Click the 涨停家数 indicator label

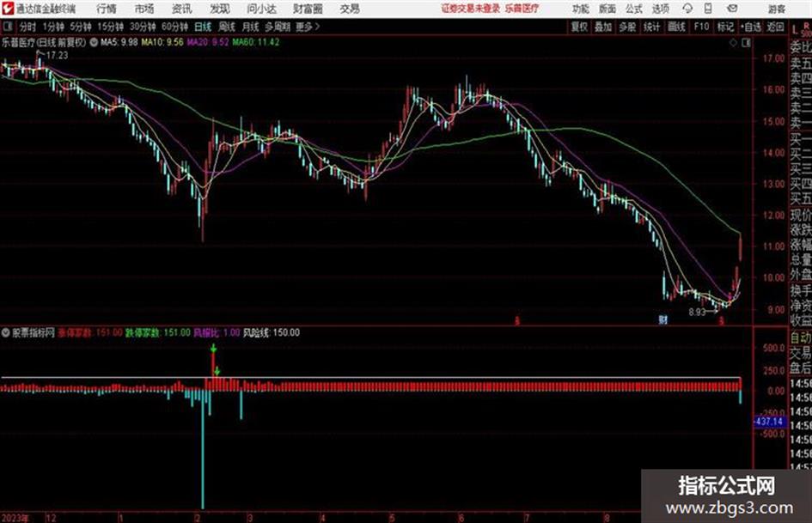click(90, 332)
